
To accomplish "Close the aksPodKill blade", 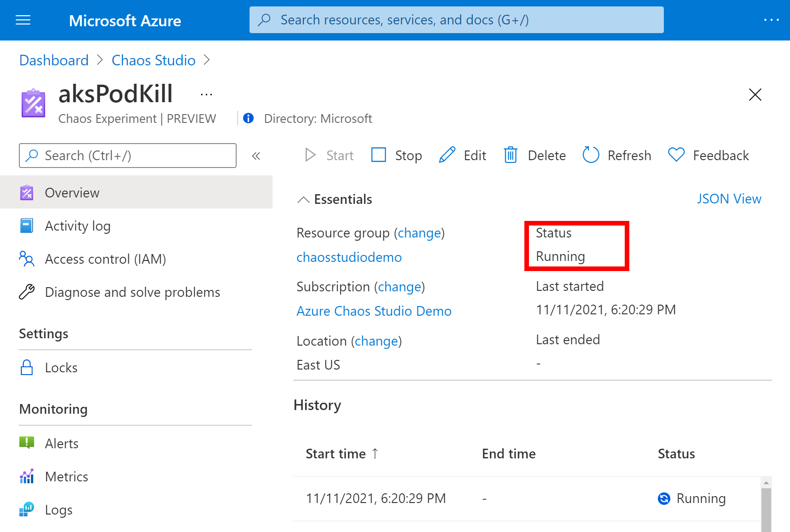I will pos(755,94).
